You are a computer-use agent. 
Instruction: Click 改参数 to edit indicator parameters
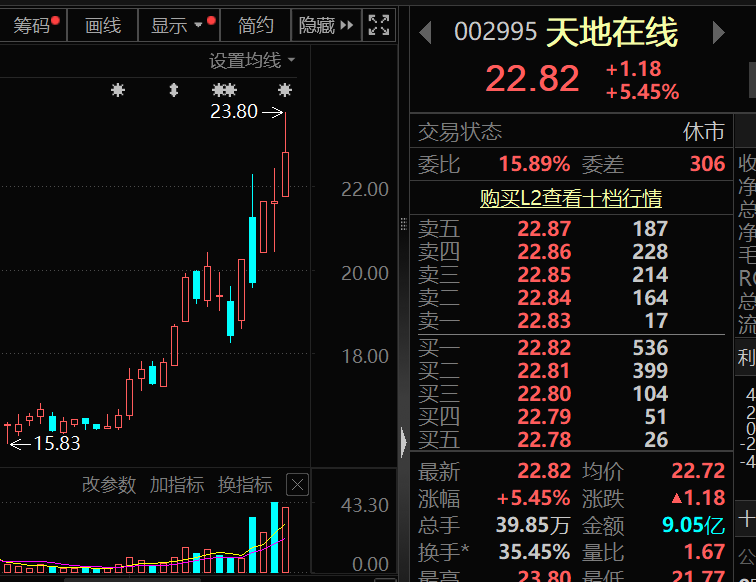point(109,485)
